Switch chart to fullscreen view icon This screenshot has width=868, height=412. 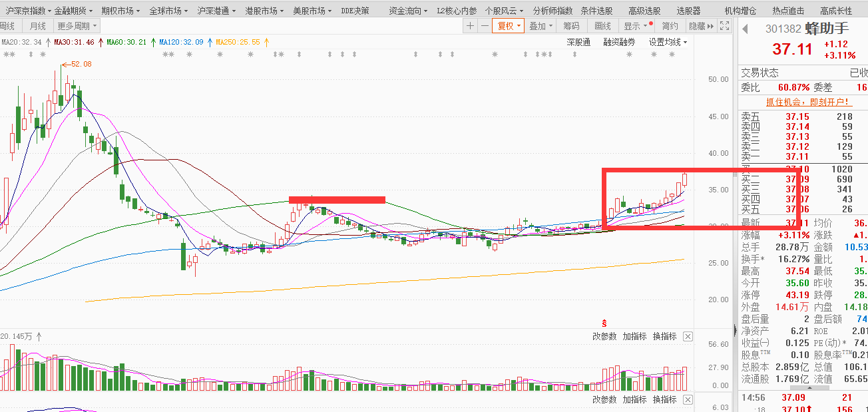point(724,26)
